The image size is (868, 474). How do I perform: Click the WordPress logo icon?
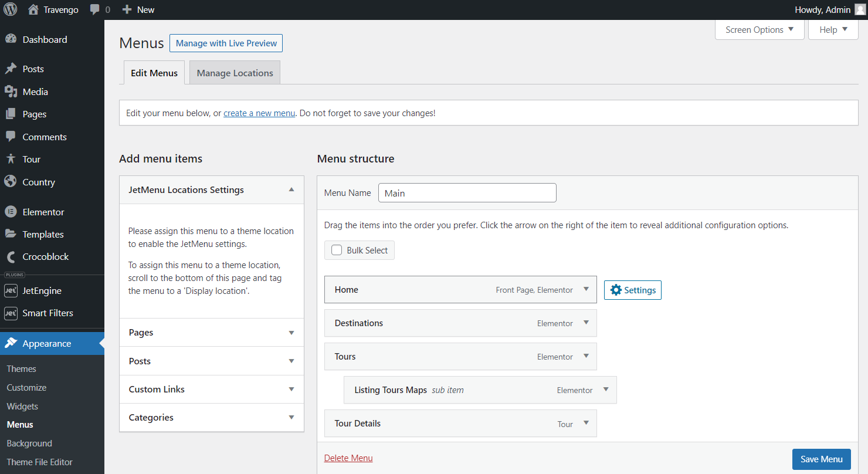[x=11, y=9]
